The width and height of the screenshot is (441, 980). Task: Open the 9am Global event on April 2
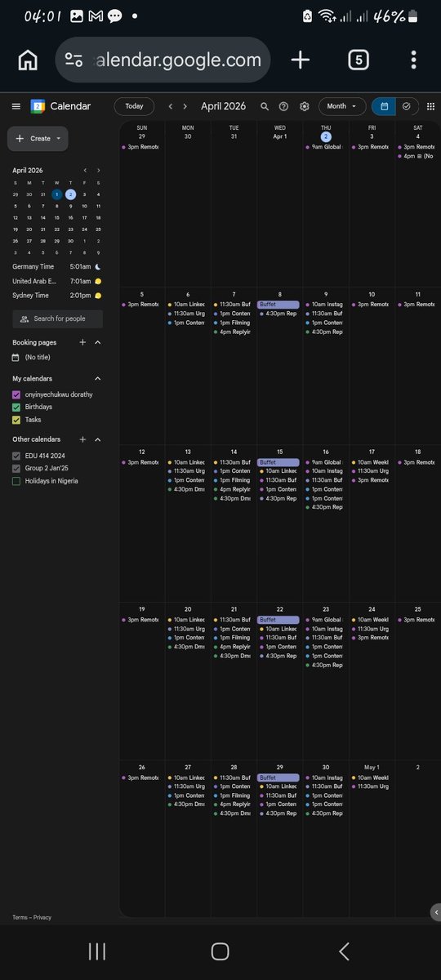click(325, 147)
